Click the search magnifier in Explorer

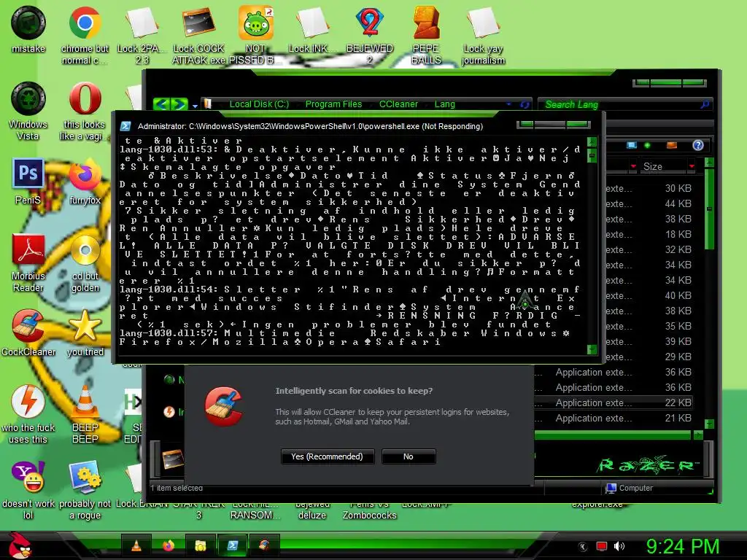point(705,104)
